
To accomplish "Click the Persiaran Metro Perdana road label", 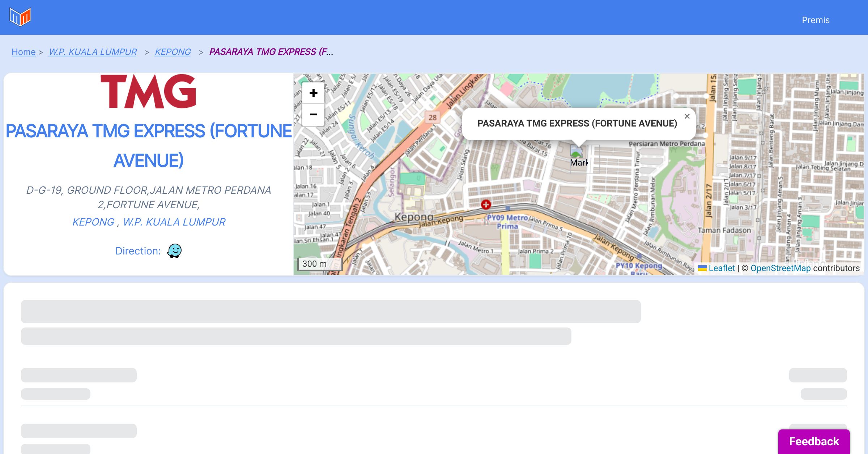I will pyautogui.click(x=667, y=144).
